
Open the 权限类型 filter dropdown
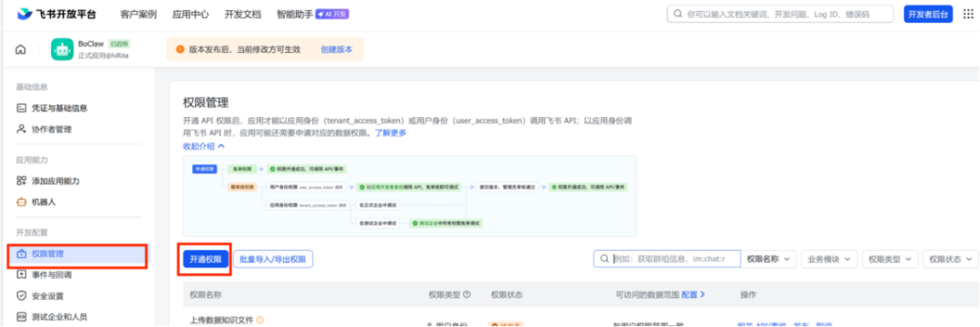coord(889,258)
